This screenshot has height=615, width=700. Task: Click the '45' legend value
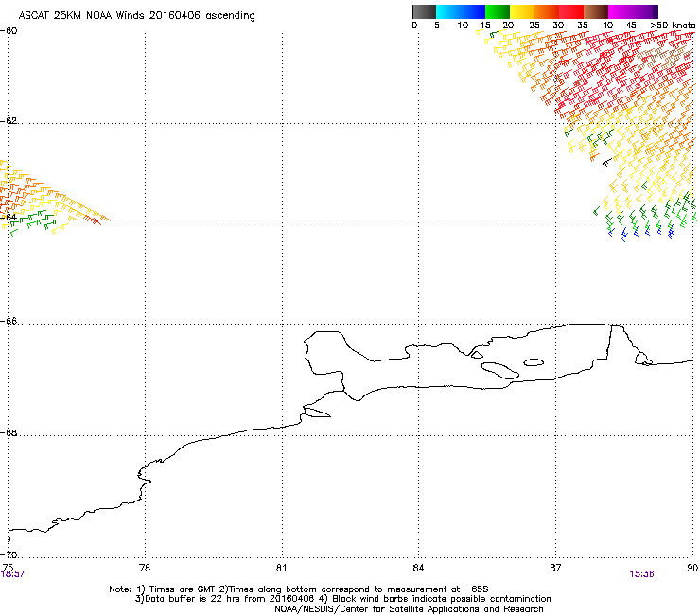click(x=631, y=26)
